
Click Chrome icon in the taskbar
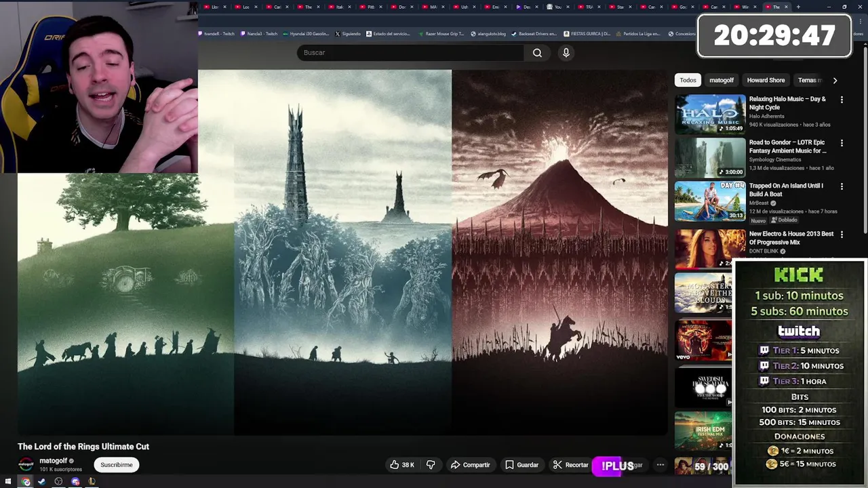click(x=26, y=482)
